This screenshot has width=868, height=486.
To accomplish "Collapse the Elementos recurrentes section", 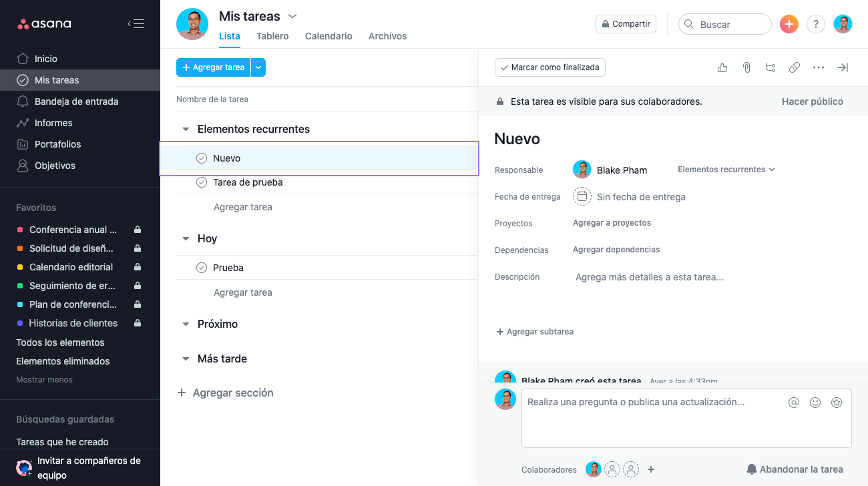I will click(186, 130).
